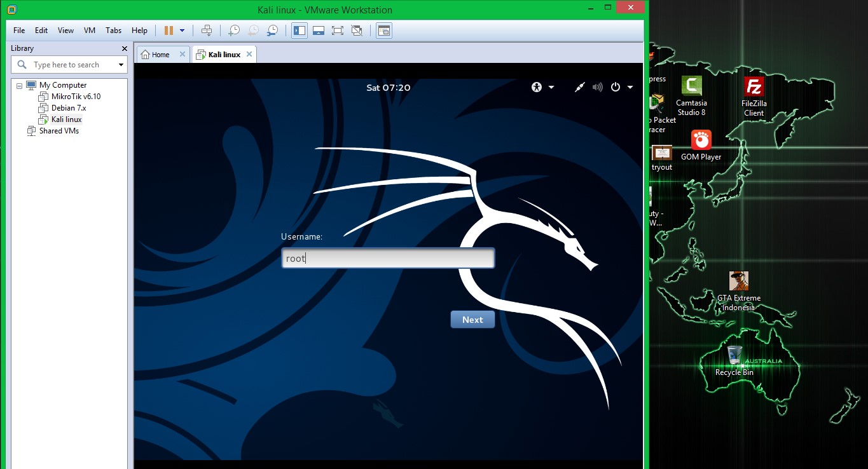Screen dimensions: 868x469
Task: Toggle the library sidebar view icon
Action: 300,31
